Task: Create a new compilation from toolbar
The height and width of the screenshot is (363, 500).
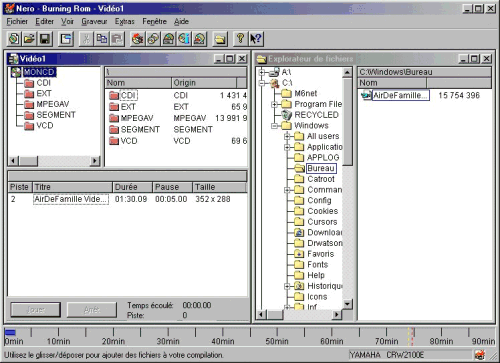Action: tap(14, 39)
